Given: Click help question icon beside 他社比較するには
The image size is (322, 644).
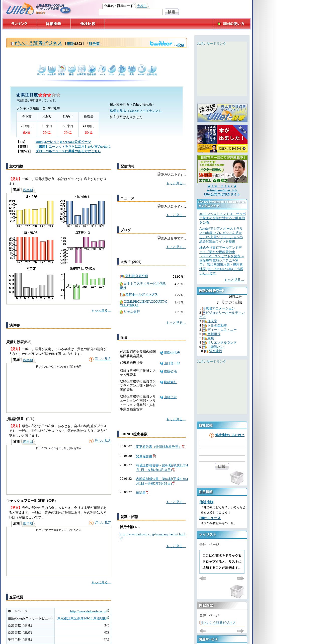Looking at the screenshot, I should pyautogui.click(x=212, y=435).
